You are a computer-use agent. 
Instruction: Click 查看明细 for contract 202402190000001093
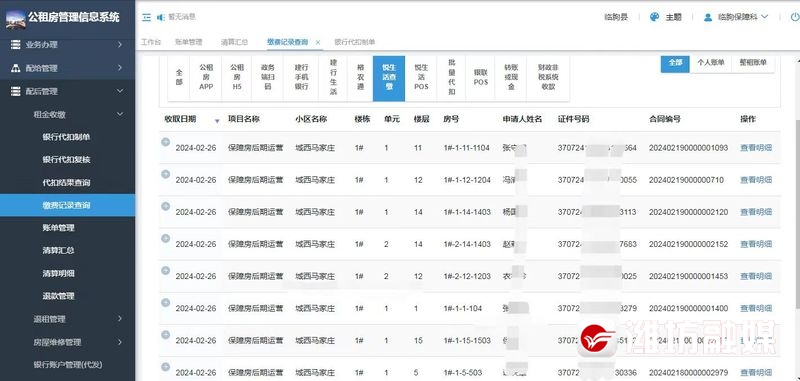[756, 148]
